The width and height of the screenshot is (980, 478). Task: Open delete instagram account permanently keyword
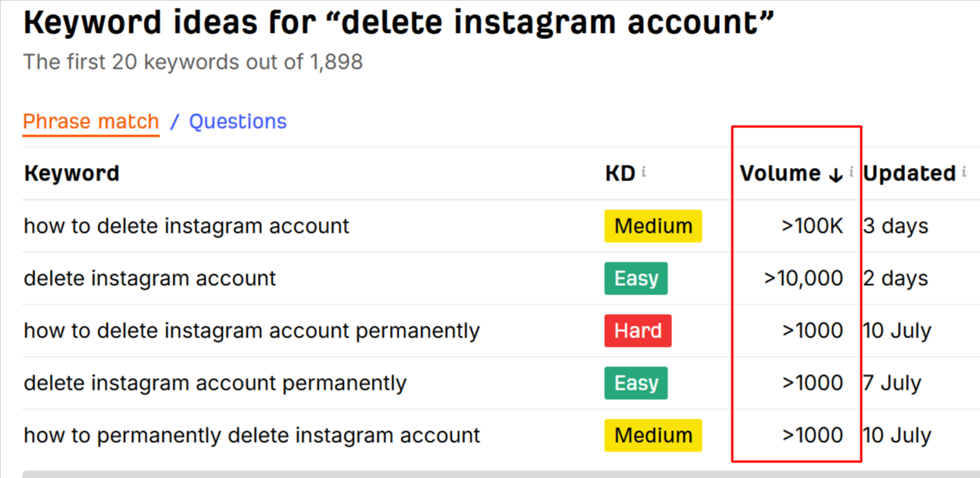pos(215,383)
